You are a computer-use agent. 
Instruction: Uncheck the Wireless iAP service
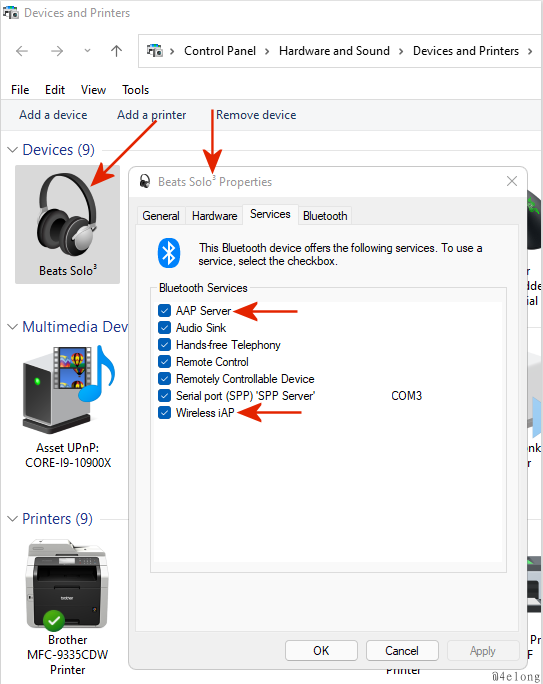(x=164, y=413)
